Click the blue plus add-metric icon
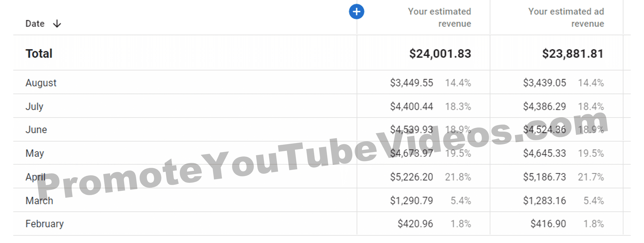Viewport: 644px width, 243px height. (356, 11)
